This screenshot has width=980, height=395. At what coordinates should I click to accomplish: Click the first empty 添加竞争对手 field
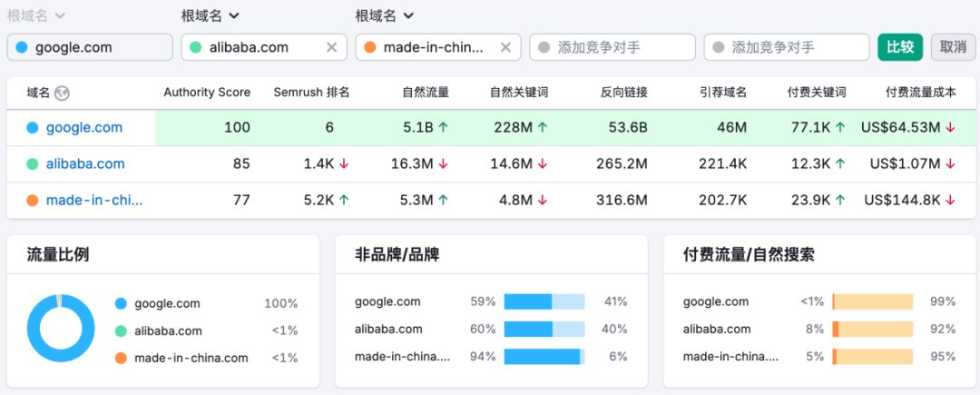[x=612, y=47]
